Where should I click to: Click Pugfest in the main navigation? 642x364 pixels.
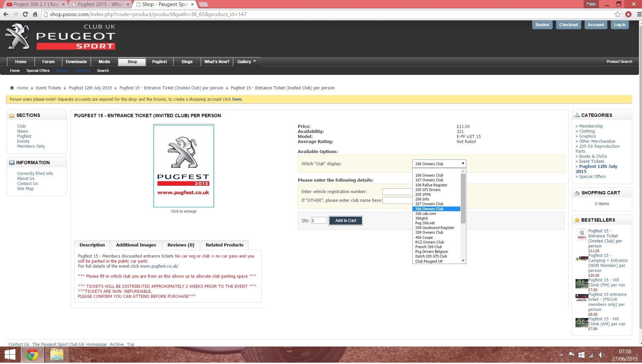[159, 62]
